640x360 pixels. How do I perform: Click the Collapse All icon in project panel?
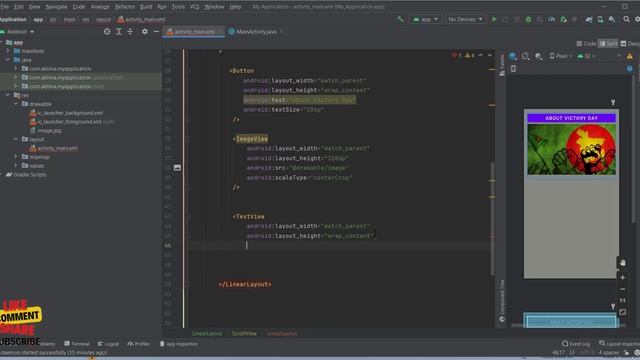coord(130,31)
